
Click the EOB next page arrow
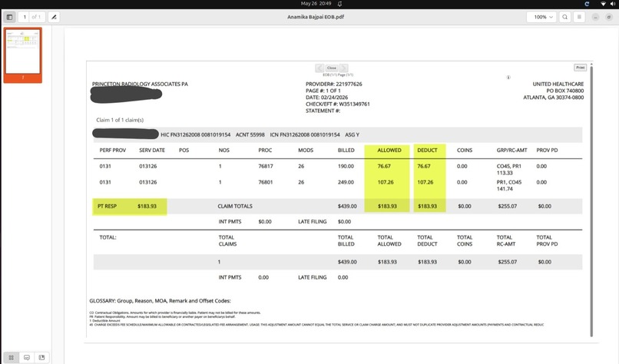tap(344, 68)
